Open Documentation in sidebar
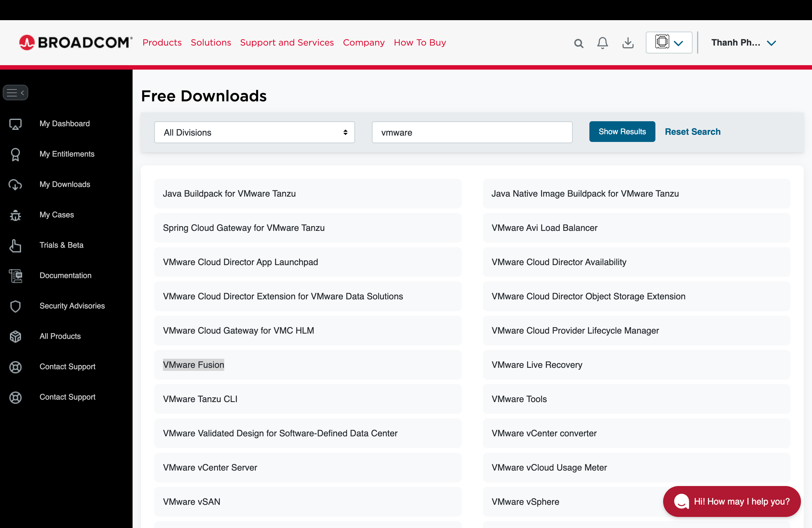 pyautogui.click(x=65, y=275)
